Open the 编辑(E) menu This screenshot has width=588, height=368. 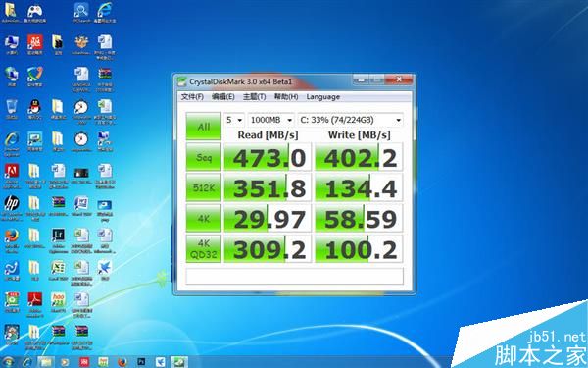pos(223,97)
